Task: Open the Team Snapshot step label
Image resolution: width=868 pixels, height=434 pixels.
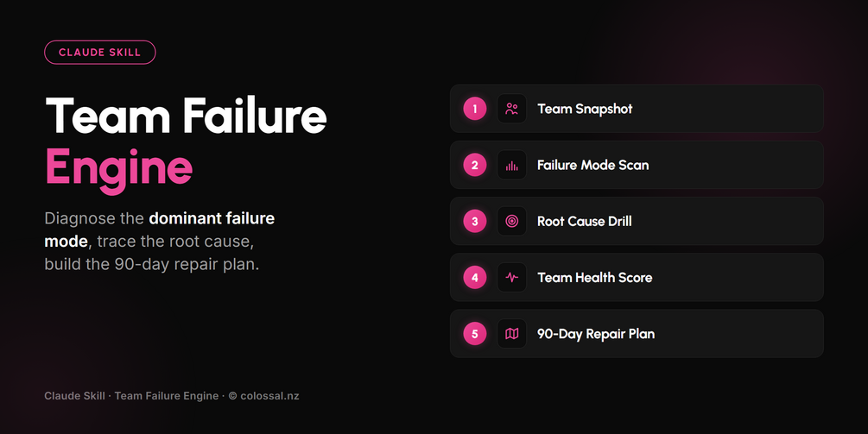Action: click(x=585, y=109)
